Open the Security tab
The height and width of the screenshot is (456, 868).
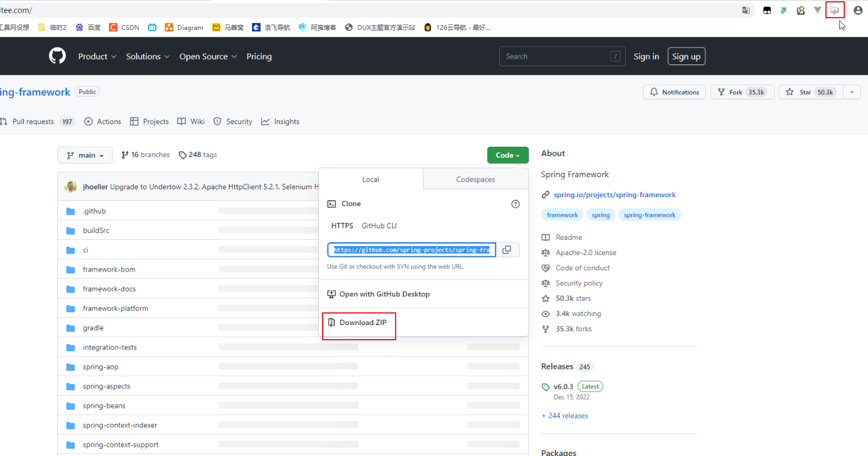(233, 122)
